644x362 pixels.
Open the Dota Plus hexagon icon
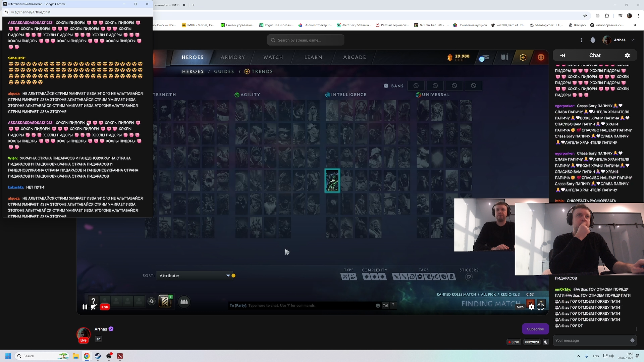point(523,57)
